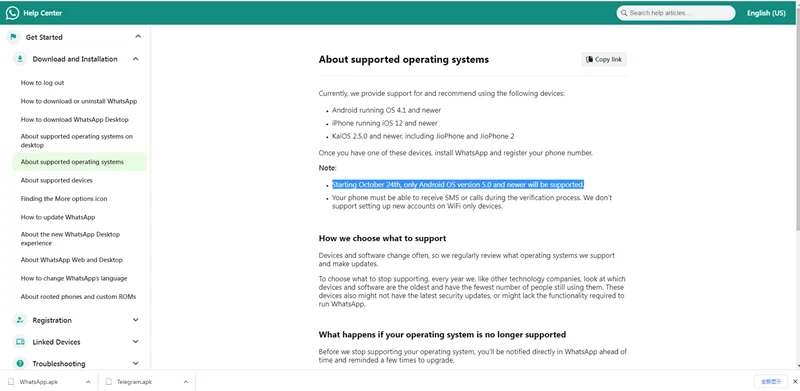Click the search magnifier icon
This screenshot has width=800, height=391.
pos(624,13)
